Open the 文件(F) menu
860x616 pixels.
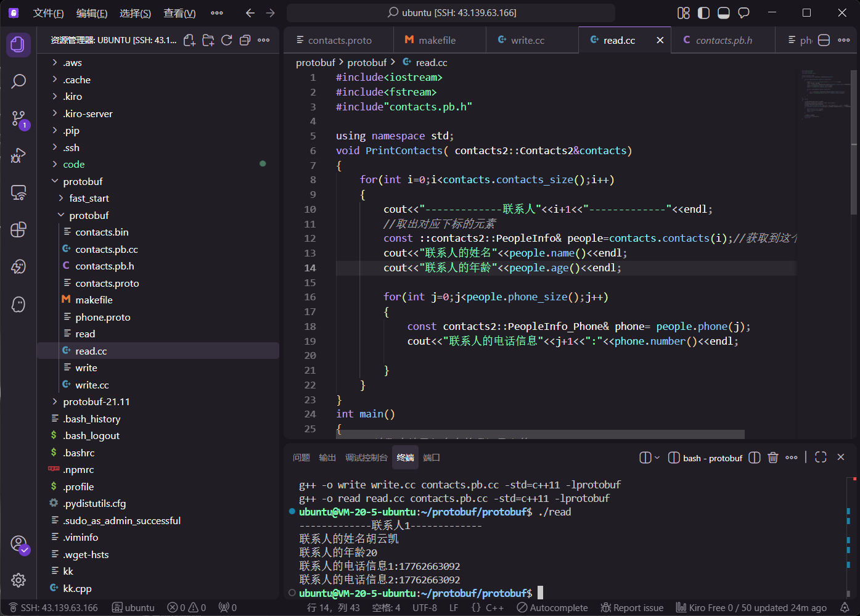pos(48,13)
